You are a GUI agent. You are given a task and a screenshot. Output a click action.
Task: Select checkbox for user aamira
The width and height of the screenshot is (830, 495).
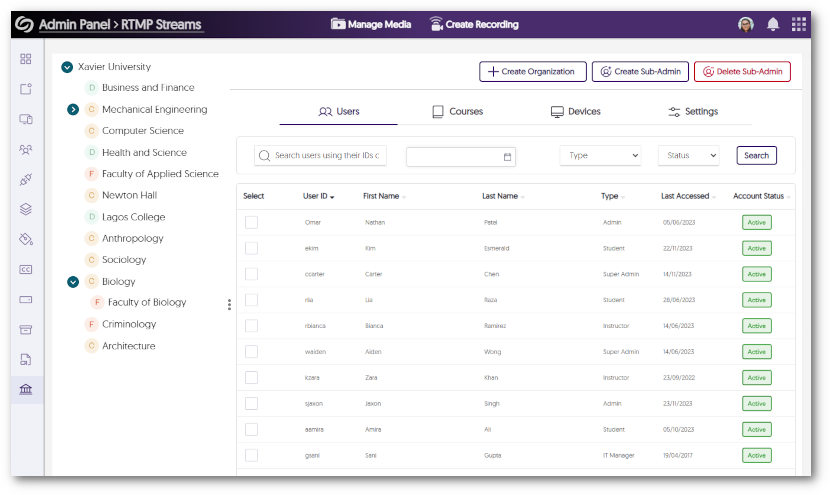tap(251, 429)
